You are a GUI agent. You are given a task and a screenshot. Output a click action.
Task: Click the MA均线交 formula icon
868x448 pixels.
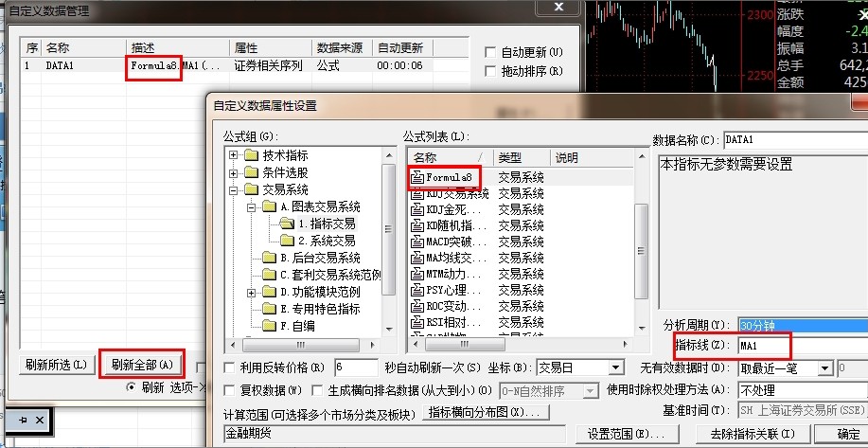417,258
